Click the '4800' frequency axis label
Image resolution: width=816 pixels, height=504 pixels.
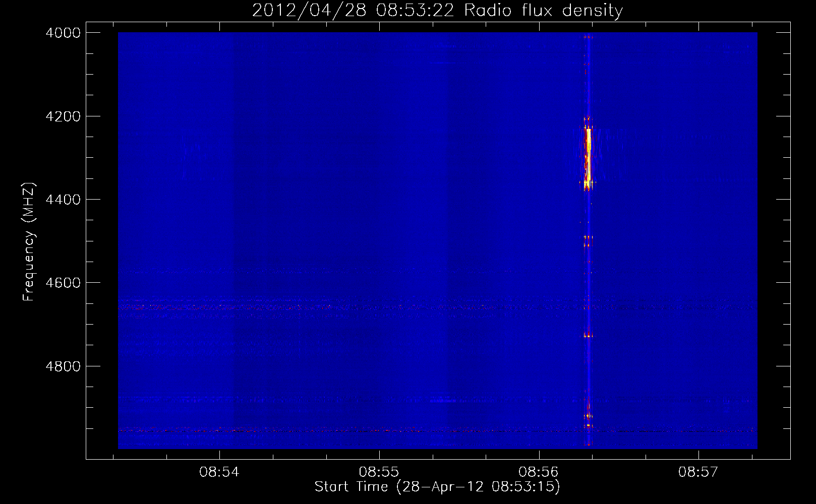click(63, 366)
